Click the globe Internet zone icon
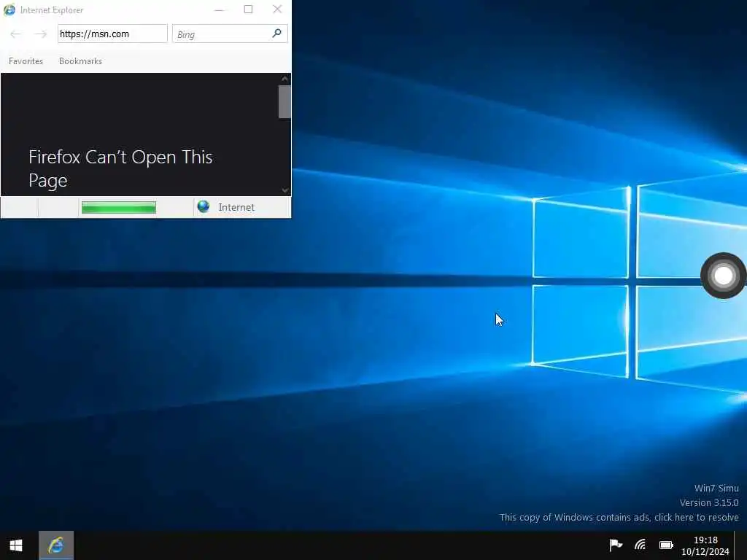The width and height of the screenshot is (747, 560). click(204, 206)
